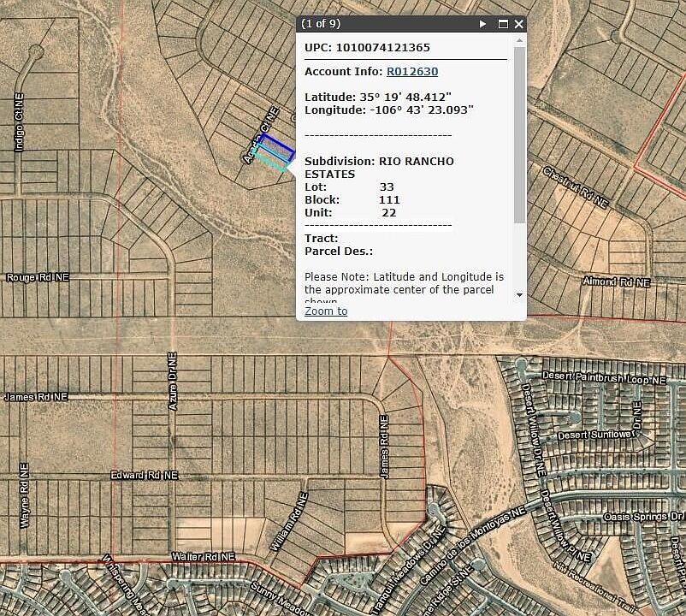This screenshot has width=686, height=616.
Task: Click the Rouge Rd NE street label
Action: 37,277
